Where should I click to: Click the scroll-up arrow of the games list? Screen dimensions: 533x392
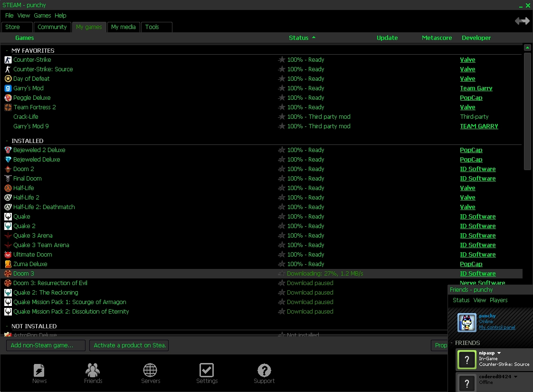pos(527,48)
